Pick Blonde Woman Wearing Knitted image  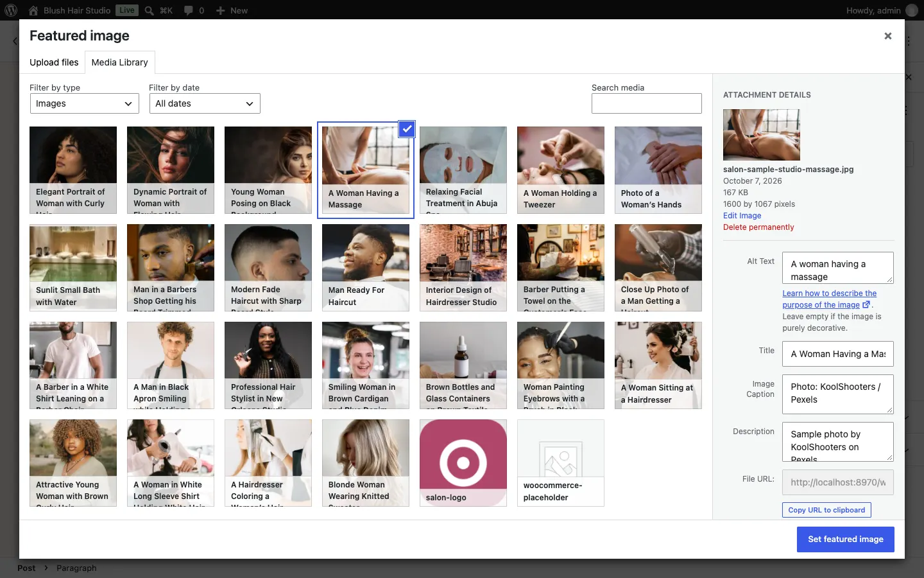coord(366,463)
